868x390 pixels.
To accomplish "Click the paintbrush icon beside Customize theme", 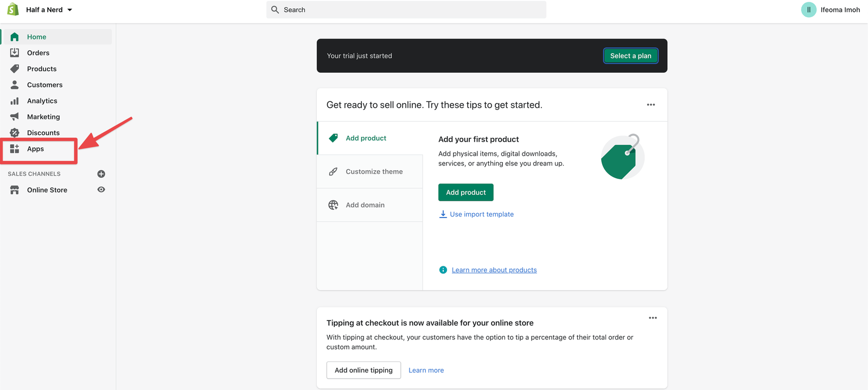I will point(333,171).
